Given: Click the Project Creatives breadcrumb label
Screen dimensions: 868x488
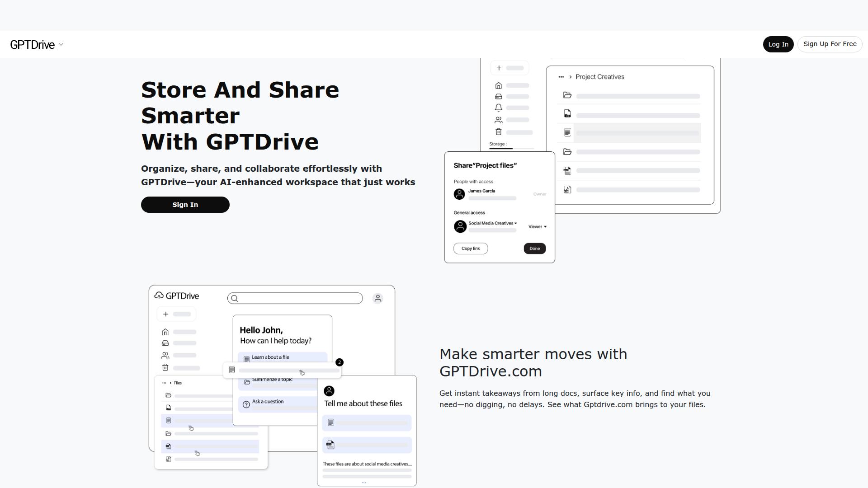Looking at the screenshot, I should (600, 77).
